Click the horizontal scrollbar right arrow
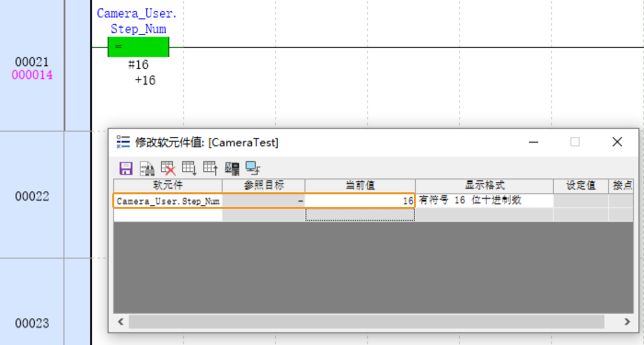Viewport: 644px width, 345px height. [627, 322]
